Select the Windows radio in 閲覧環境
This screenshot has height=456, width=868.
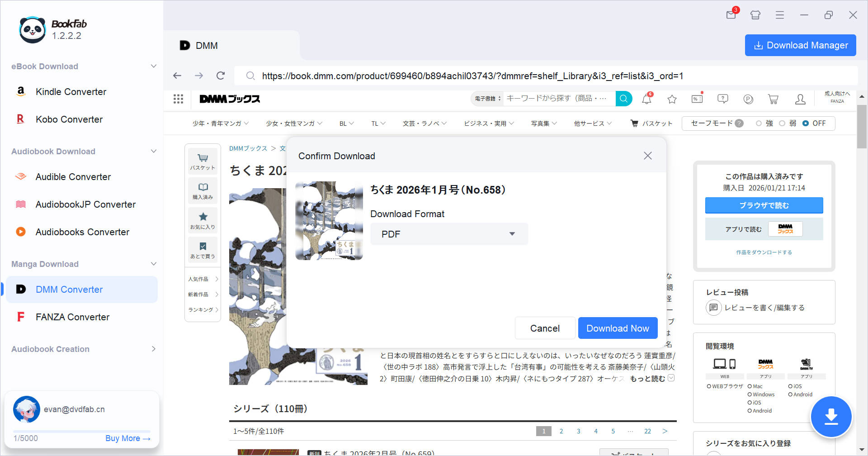pos(749,394)
